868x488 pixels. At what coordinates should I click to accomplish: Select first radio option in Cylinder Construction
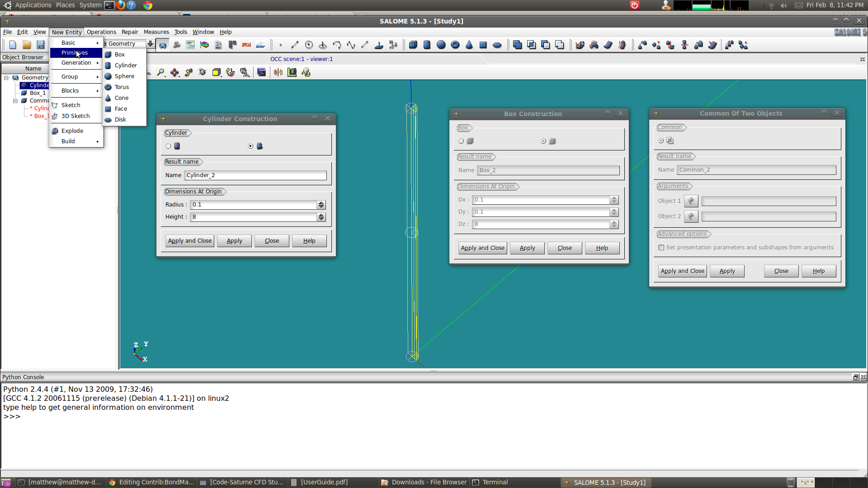(x=168, y=146)
